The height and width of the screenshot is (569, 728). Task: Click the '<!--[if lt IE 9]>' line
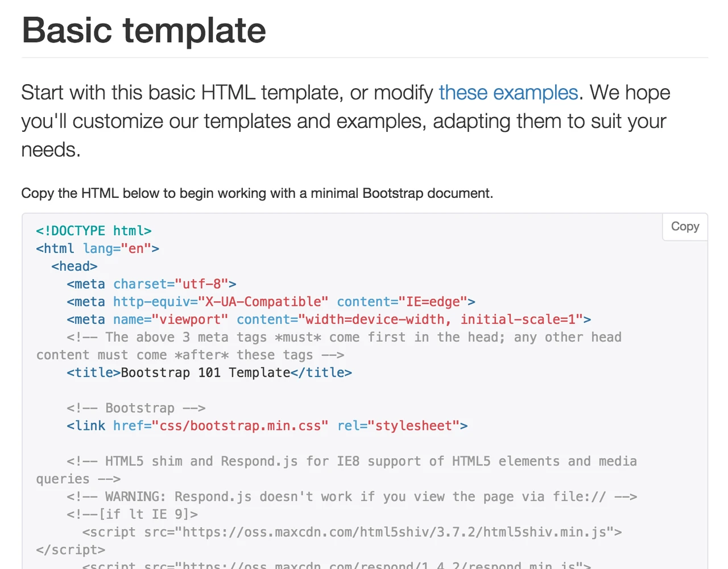(x=132, y=514)
